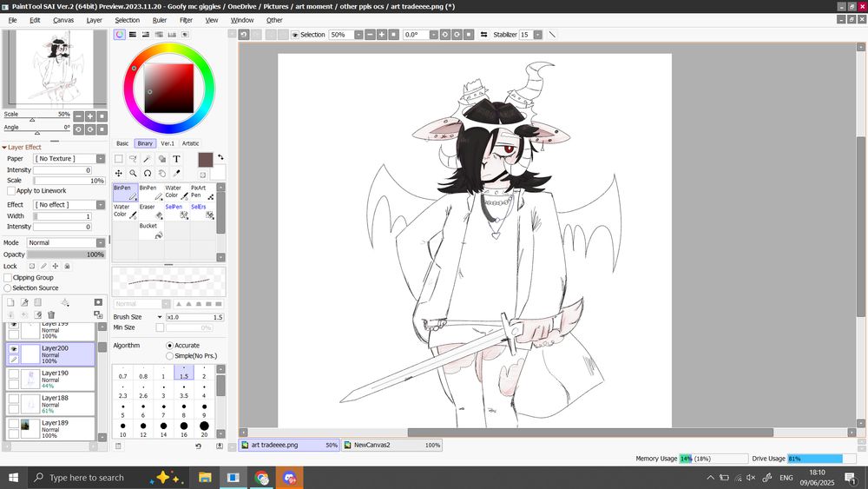Zoom out with navigator minus button
Screen dimensions: 868x489
click(78, 116)
